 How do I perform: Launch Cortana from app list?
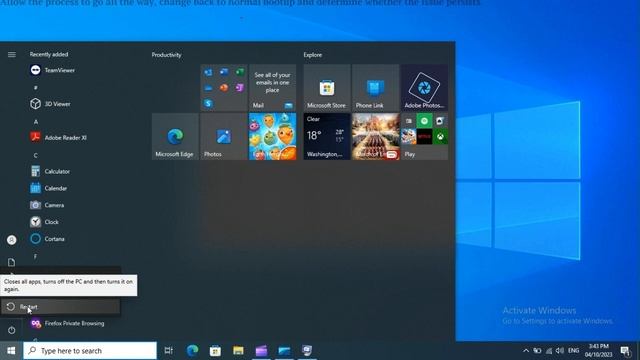(x=47, y=239)
